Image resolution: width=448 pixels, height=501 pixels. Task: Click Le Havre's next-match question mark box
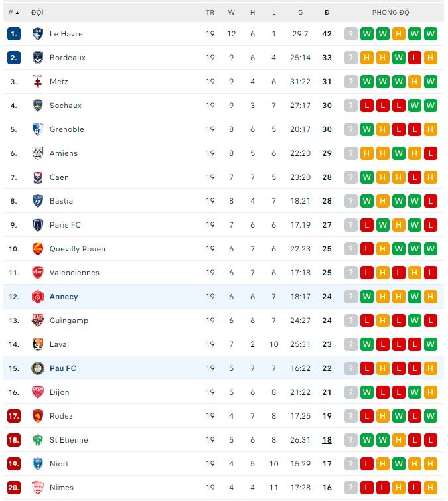pos(350,34)
